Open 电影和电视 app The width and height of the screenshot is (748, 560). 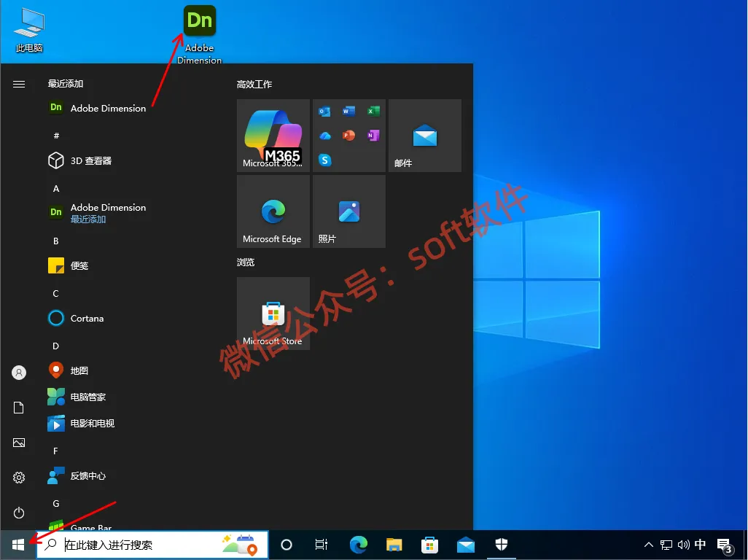click(x=82, y=423)
